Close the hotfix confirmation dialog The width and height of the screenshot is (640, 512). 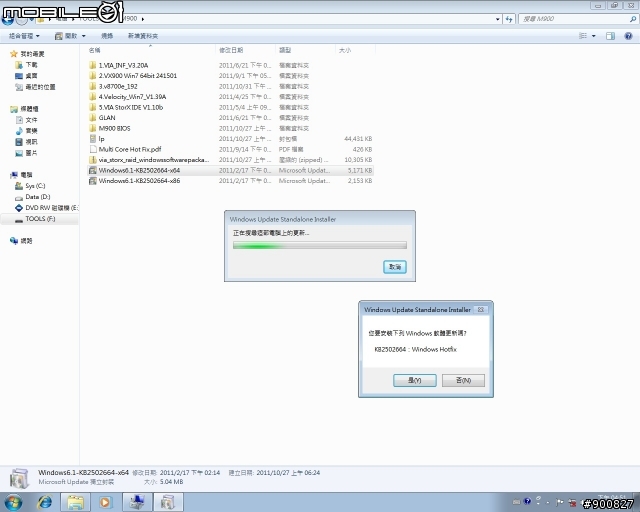point(481,309)
